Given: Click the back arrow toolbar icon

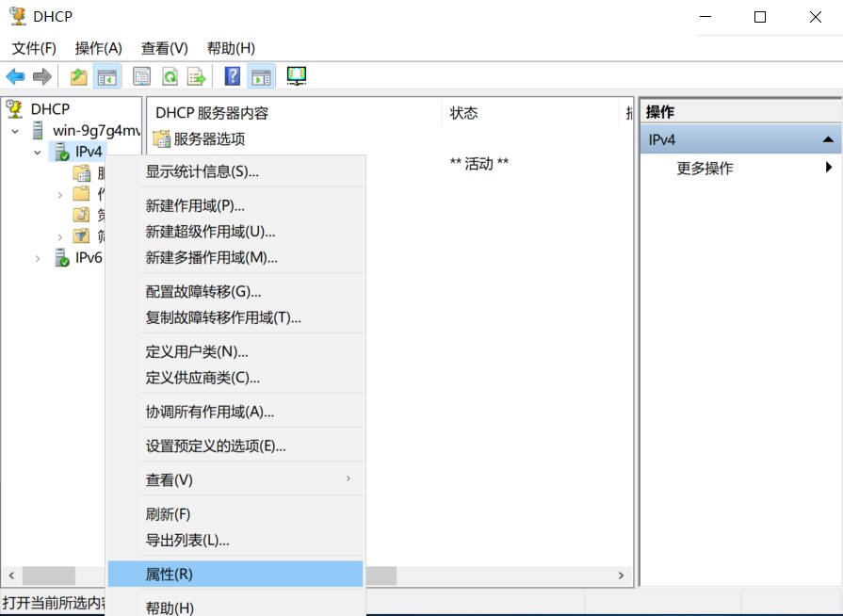Looking at the screenshot, I should click(x=16, y=76).
